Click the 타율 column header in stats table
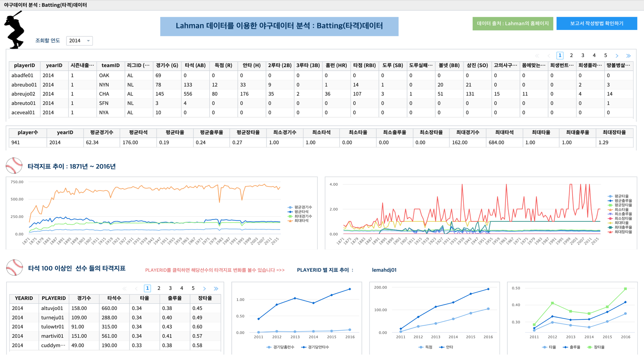Screen dimensions: 644x356 (x=144, y=298)
